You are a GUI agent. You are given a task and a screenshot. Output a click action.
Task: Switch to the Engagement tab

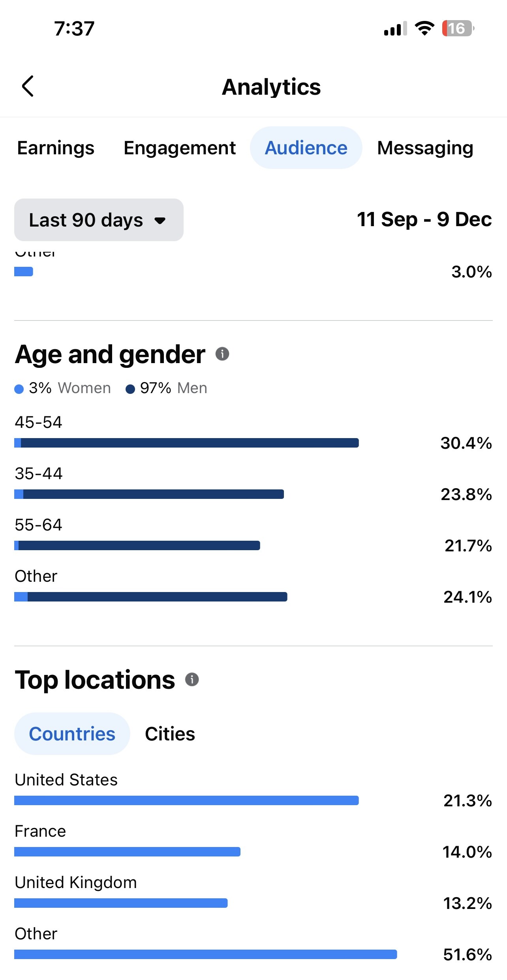[180, 148]
